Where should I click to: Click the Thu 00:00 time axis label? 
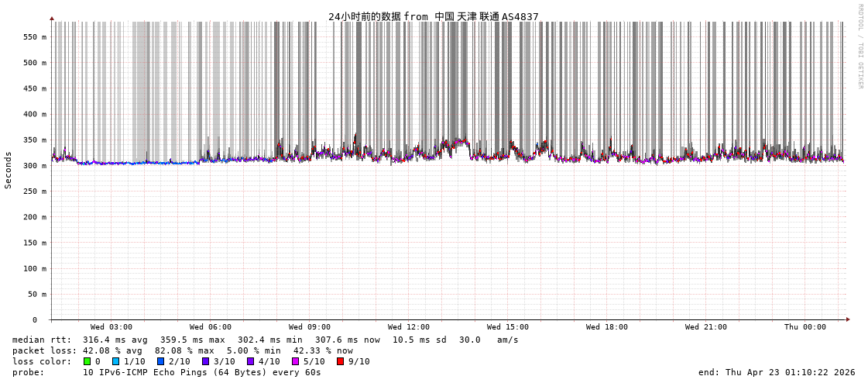click(x=805, y=327)
